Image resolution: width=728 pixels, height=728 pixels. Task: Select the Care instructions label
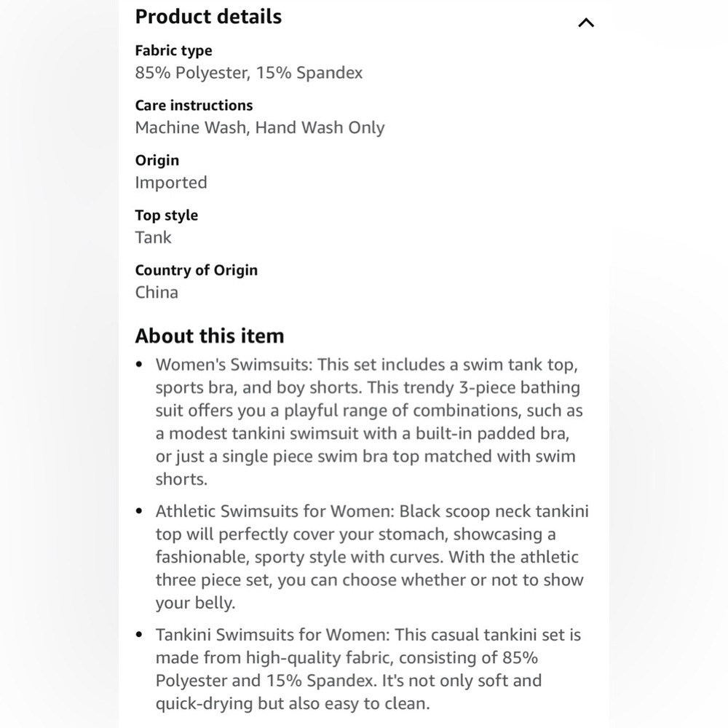point(194,106)
